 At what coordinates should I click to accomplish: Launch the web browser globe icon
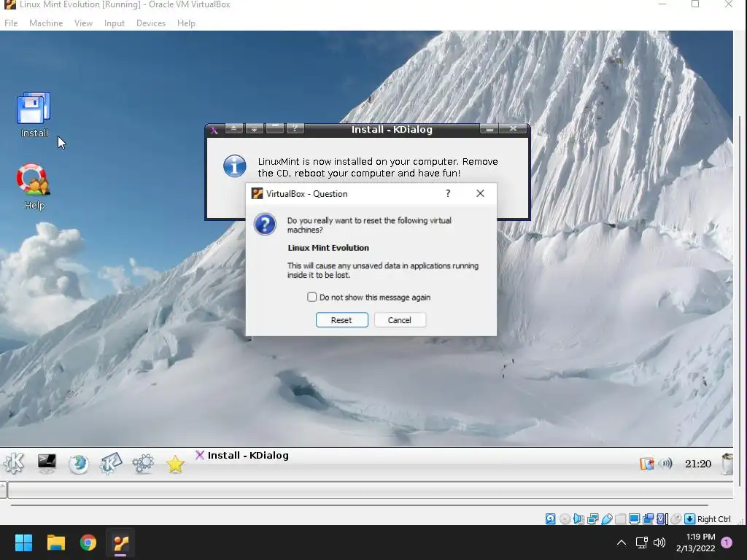click(79, 464)
